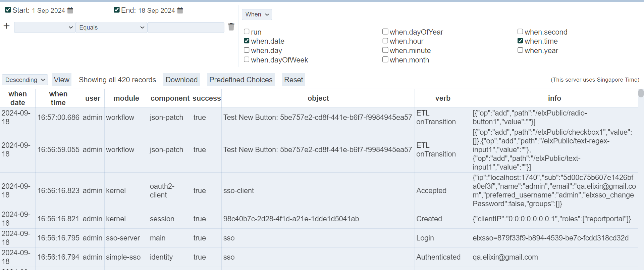Open the End date calendar picker
Image resolution: width=644 pixels, height=270 pixels.
coord(180,10)
